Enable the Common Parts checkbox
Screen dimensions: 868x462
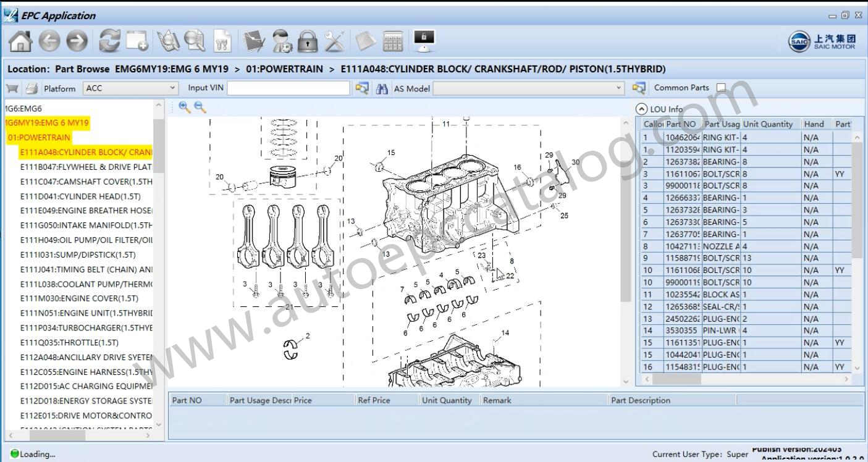pos(720,88)
